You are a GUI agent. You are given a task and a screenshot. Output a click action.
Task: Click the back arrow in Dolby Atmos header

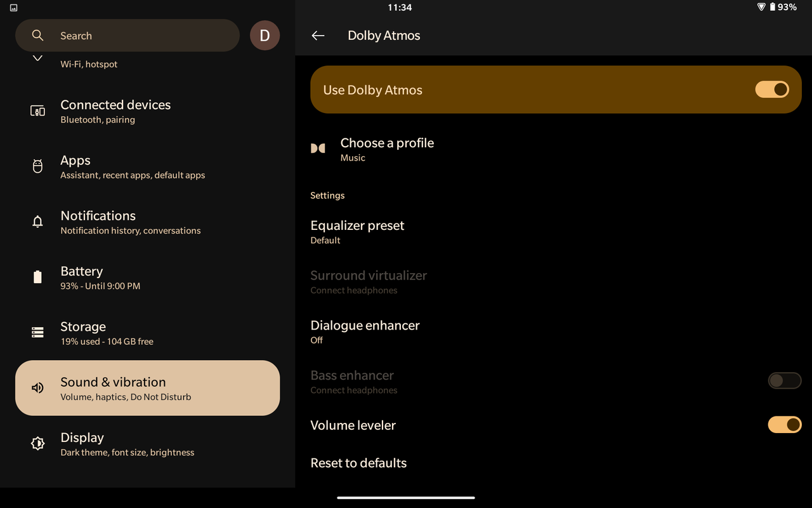[x=318, y=36]
